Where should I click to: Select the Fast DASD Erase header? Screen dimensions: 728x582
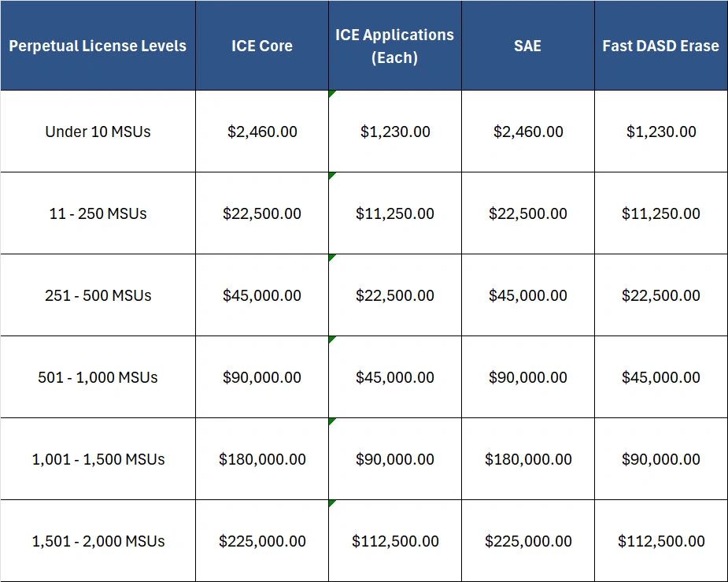660,46
